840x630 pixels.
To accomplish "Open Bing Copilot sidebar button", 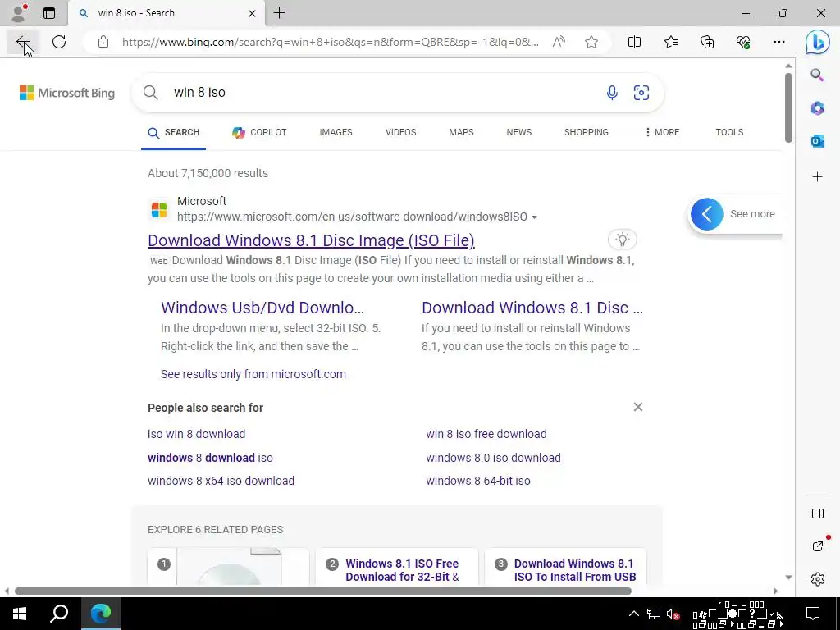I will pyautogui.click(x=818, y=43).
